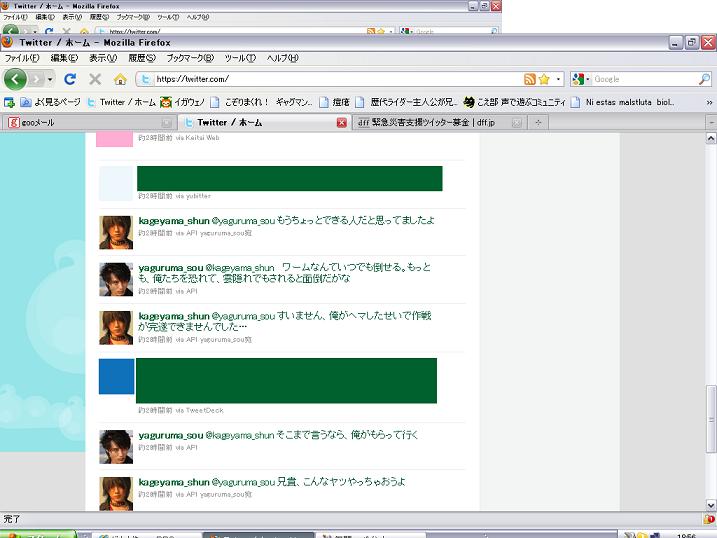Close the Twitter / ホーム tab

[x=342, y=123]
